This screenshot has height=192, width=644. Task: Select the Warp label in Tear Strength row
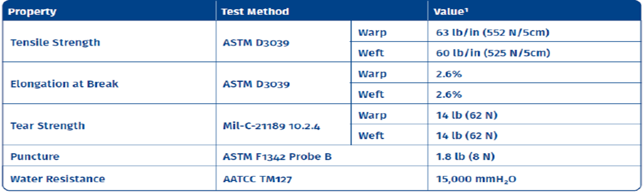[372, 115]
